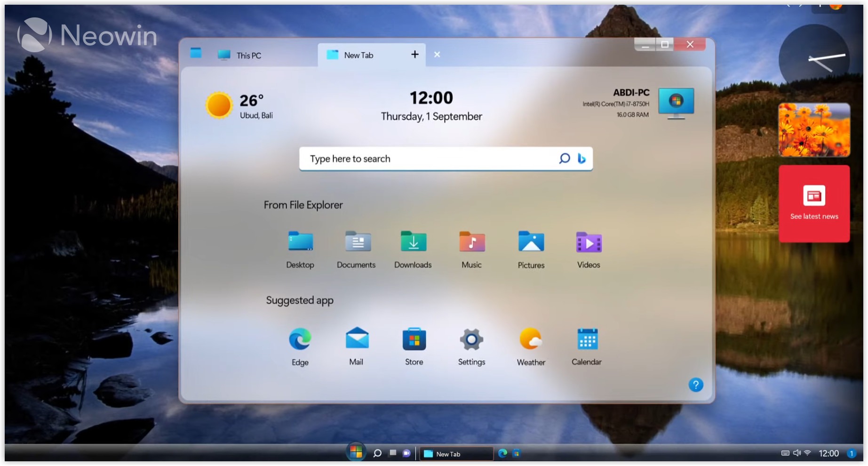
Task: Click See latest news red widget
Action: point(814,203)
